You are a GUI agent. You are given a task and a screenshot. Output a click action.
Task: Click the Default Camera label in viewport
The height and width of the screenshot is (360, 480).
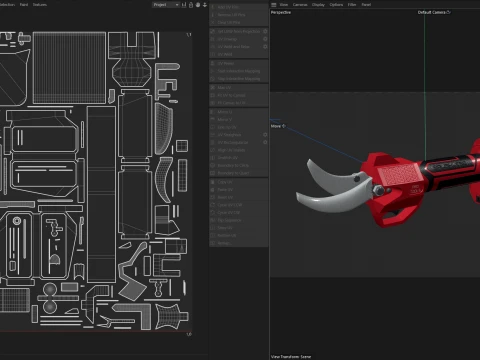tap(434, 12)
